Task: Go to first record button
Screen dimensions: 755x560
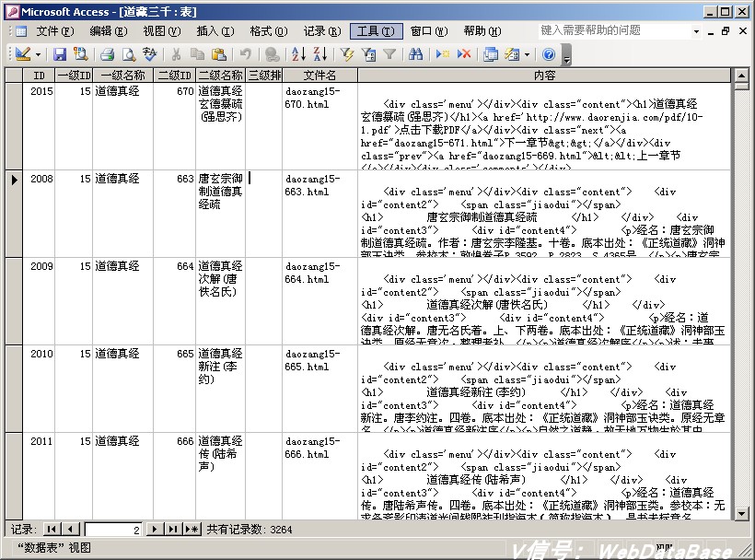Action: point(52,530)
